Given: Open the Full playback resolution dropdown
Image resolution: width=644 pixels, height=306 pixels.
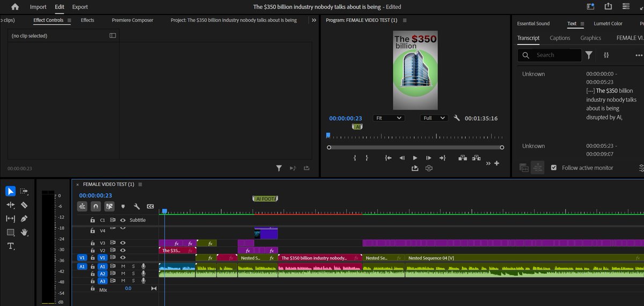Looking at the screenshot, I should [x=434, y=118].
